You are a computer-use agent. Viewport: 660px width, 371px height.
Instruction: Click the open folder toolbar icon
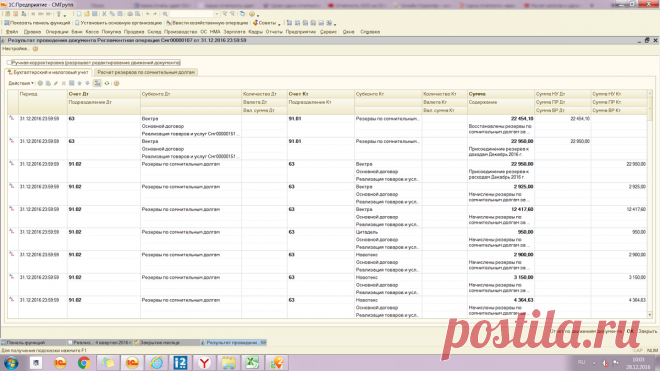87,14
